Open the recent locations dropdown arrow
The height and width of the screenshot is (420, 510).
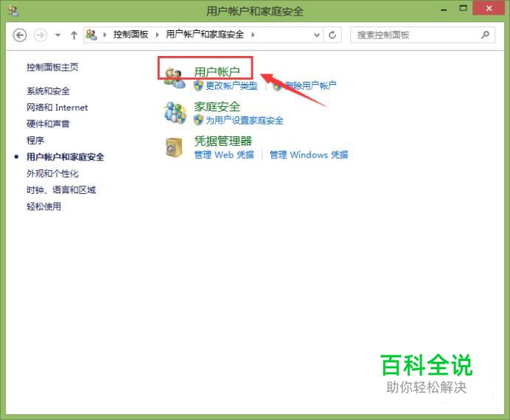pos(58,35)
